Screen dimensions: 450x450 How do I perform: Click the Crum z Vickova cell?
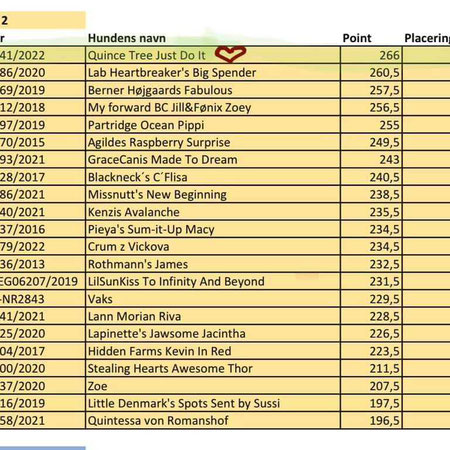pyautogui.click(x=213, y=247)
